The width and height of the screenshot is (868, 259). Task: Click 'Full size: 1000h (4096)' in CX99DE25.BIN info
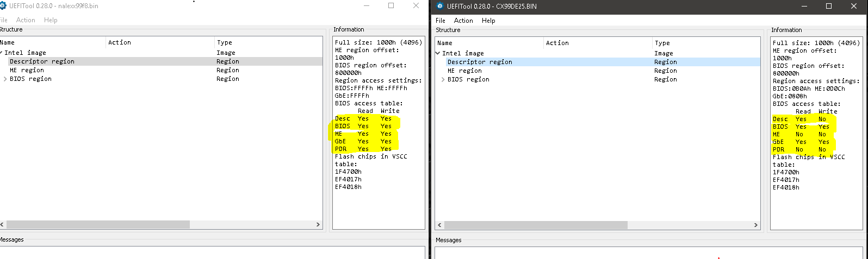[x=816, y=43]
